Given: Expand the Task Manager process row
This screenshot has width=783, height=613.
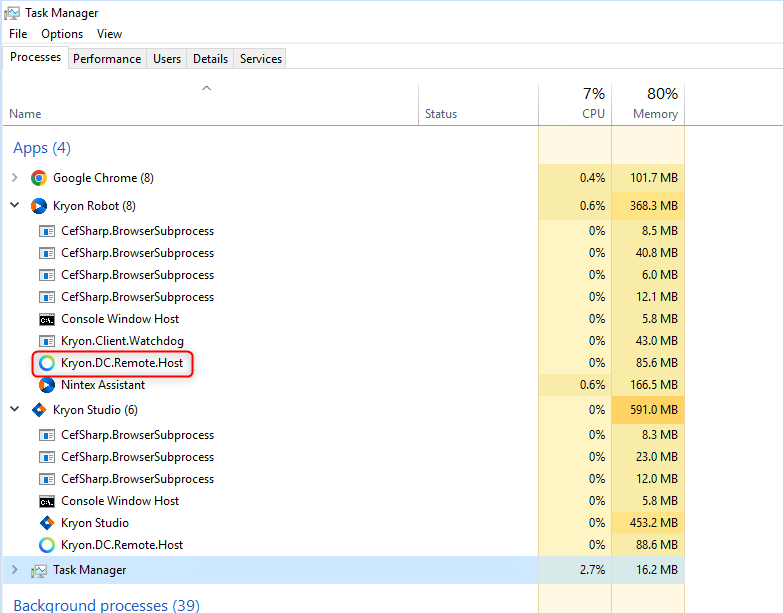Looking at the screenshot, I should point(14,570).
